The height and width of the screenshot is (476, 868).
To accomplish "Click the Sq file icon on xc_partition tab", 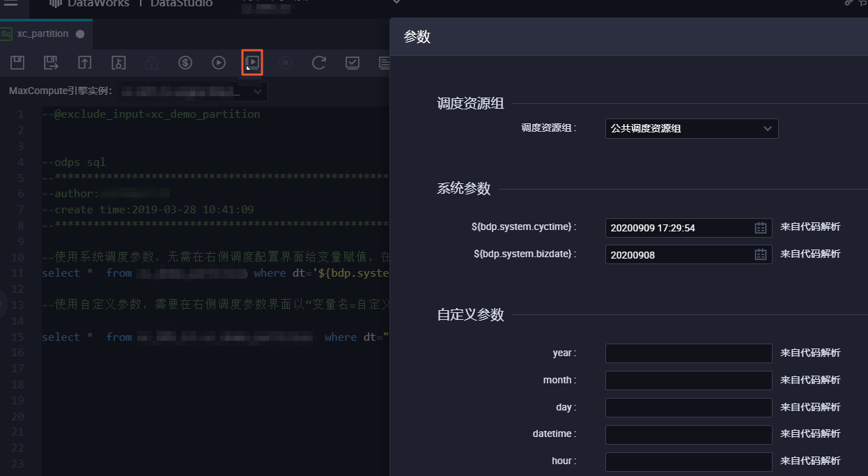I will [6, 33].
